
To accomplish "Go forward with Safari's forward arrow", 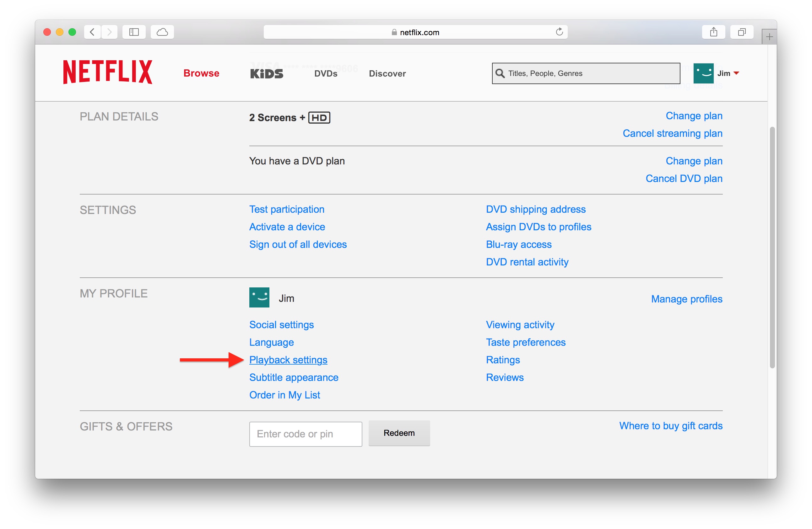I will (x=109, y=32).
